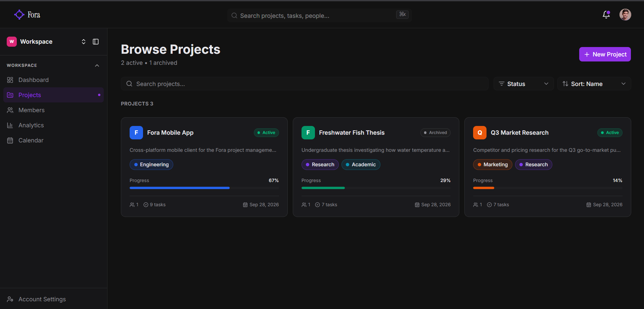Click the Dashboard grid icon
The image size is (644, 309).
(x=10, y=80)
